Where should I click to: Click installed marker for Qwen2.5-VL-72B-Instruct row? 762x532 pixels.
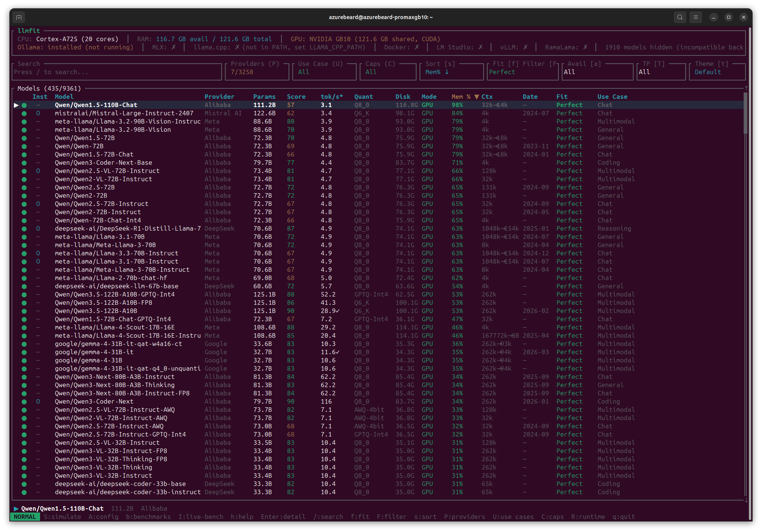click(x=38, y=171)
